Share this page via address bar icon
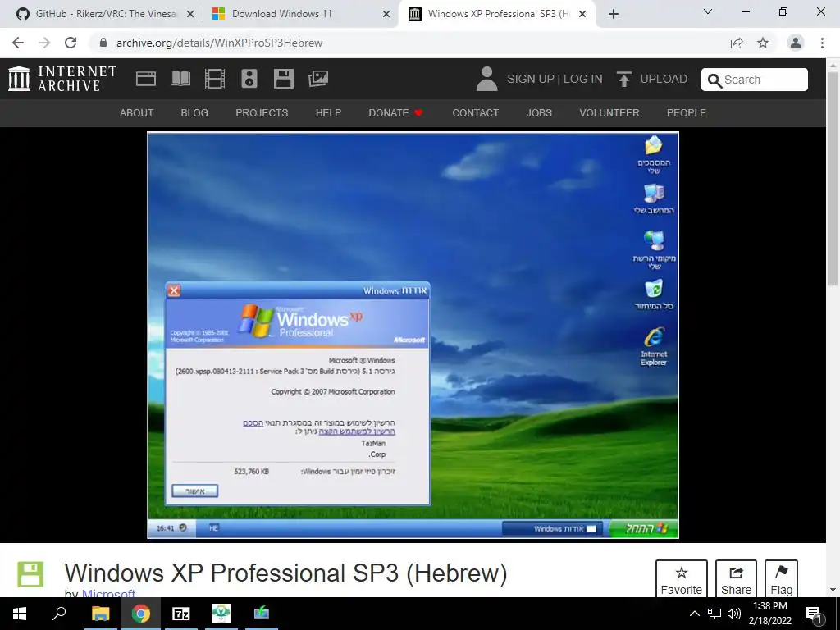Image resolution: width=840 pixels, height=630 pixels. (x=737, y=43)
